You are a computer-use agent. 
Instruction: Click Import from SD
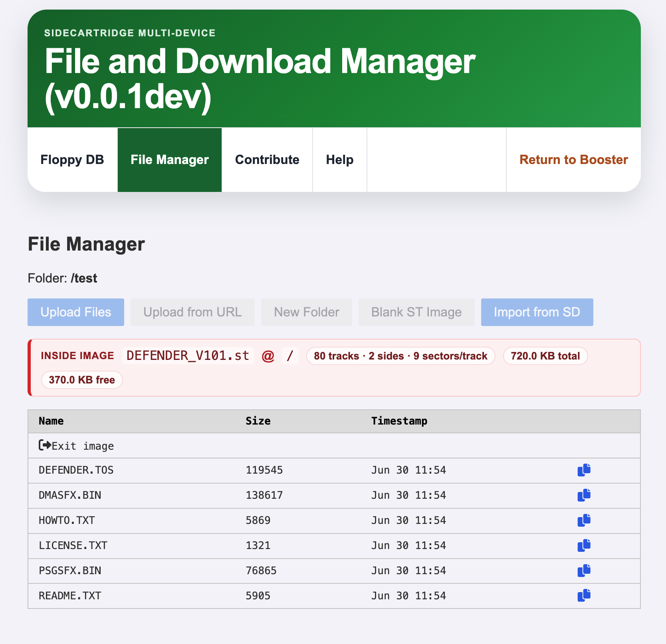537,312
